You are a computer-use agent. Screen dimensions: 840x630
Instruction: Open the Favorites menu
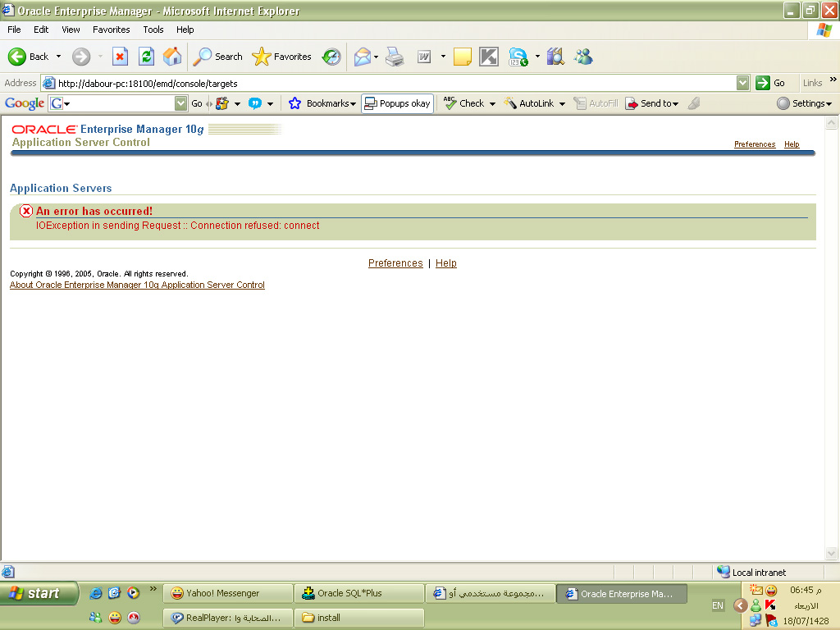point(111,30)
